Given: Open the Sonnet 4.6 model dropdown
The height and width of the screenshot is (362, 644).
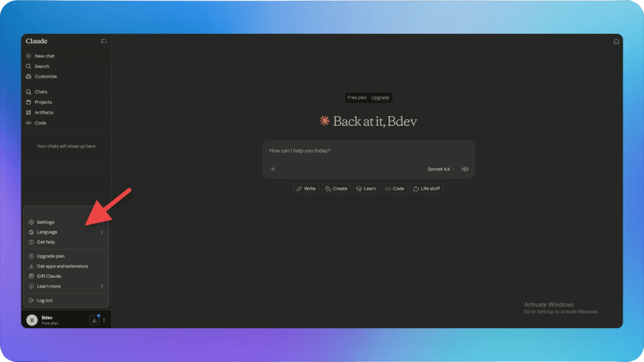Looking at the screenshot, I should pyautogui.click(x=441, y=169).
